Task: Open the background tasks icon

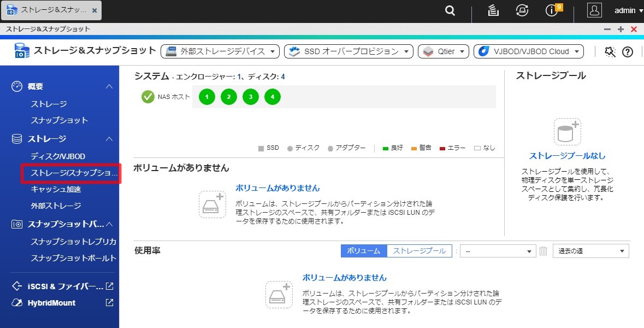Action: (x=493, y=11)
